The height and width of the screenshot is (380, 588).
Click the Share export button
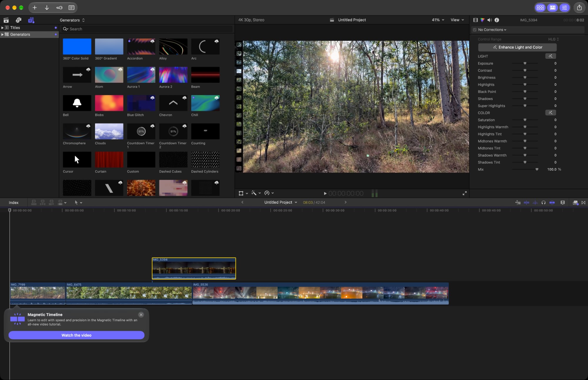click(x=579, y=8)
